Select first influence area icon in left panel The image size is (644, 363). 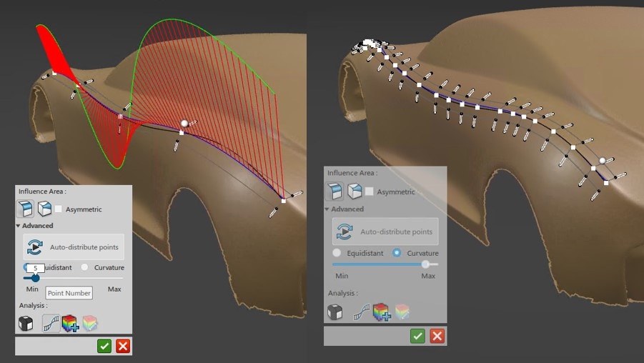[x=27, y=209]
